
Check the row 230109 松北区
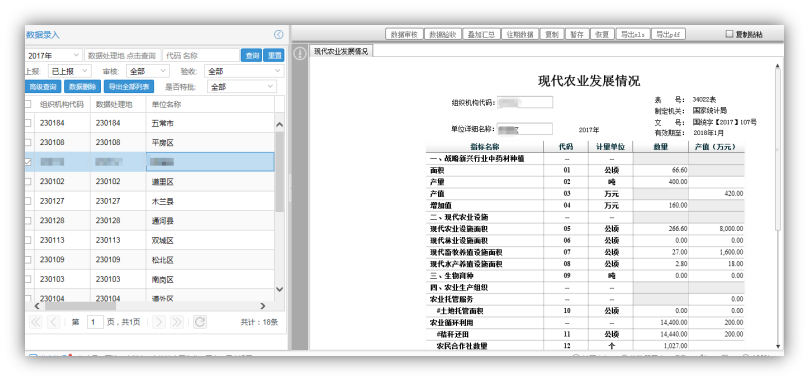27,260
